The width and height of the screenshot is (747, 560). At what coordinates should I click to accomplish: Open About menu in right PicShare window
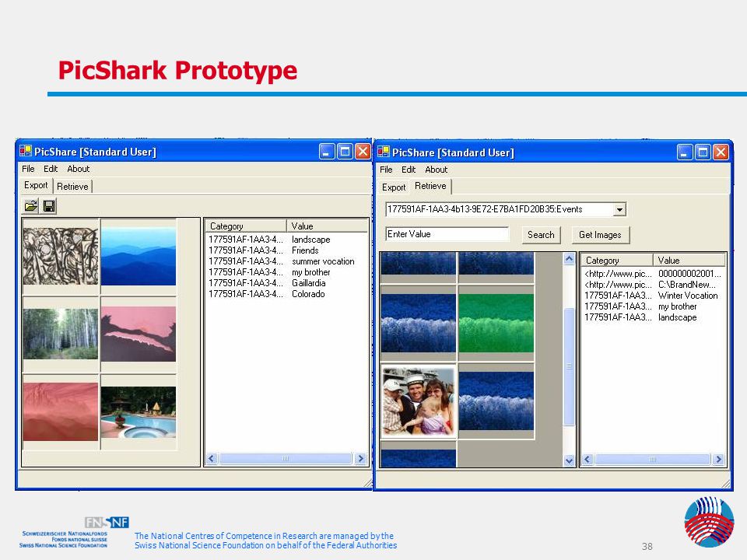click(x=437, y=170)
